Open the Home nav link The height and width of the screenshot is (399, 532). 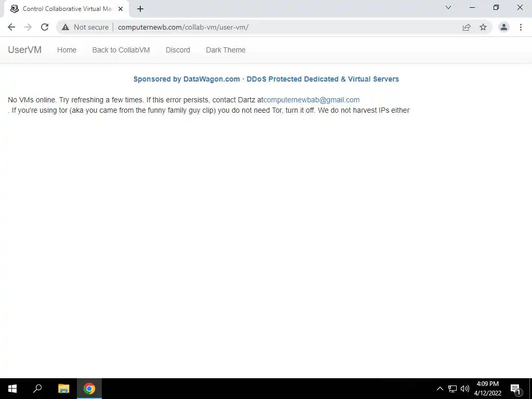coord(67,50)
